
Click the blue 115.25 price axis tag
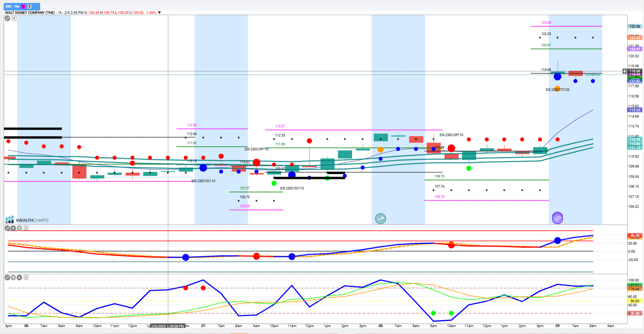(635, 110)
